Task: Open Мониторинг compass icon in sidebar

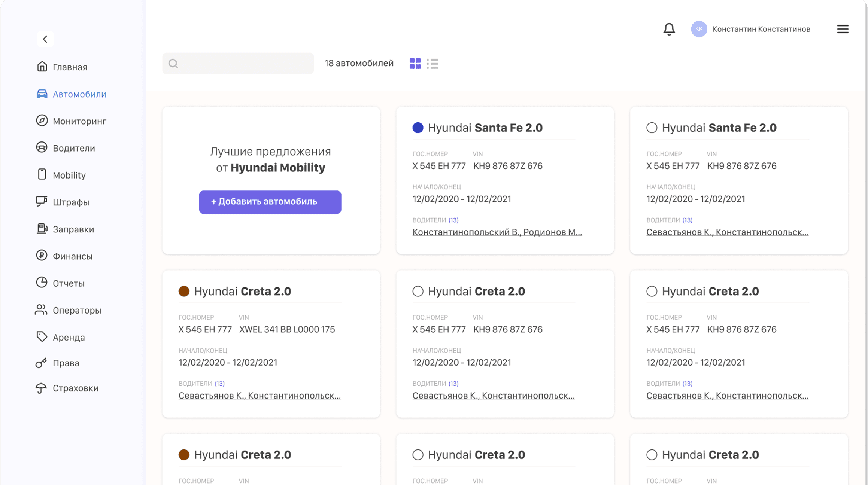Action: point(42,121)
